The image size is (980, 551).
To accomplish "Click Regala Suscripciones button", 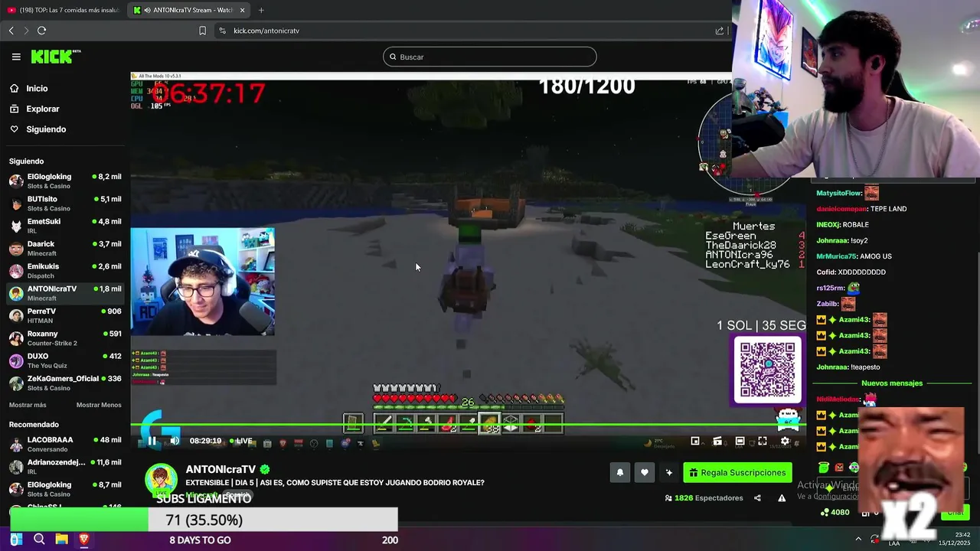I will point(737,473).
